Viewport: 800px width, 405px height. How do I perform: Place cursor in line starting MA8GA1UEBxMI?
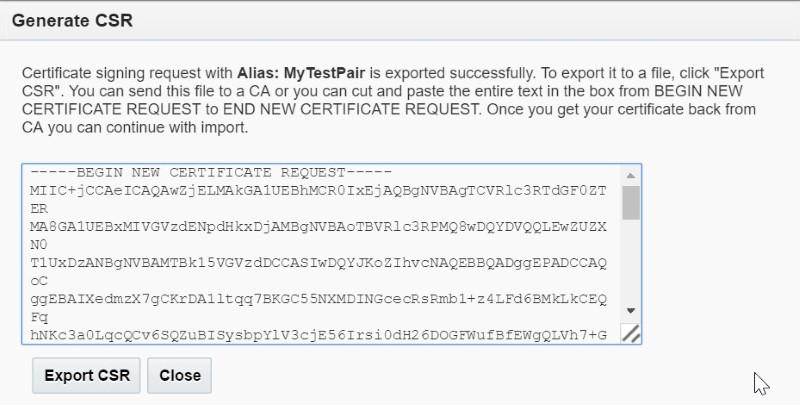318,227
